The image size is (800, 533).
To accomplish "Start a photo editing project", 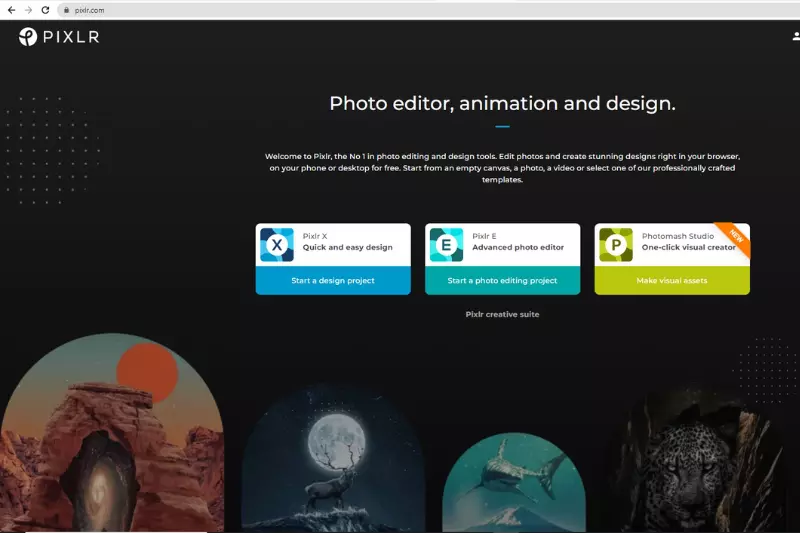I will (503, 280).
